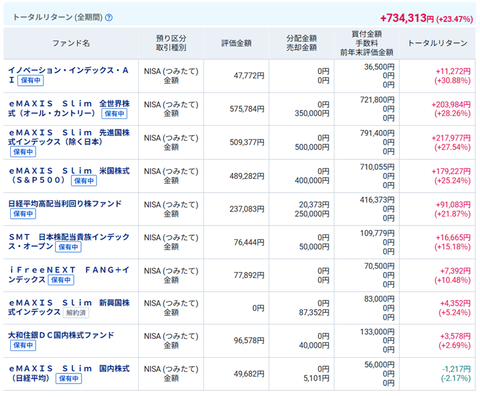Open eMAXIS Slim 新興国株式インデックス fund
480x397 pixels.
(69, 307)
